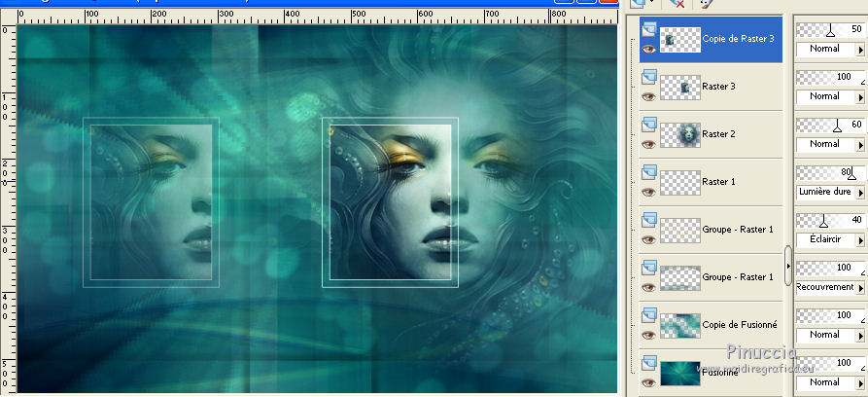This screenshot has width=868, height=397.
Task: Toggle visibility of the Copie de Fusionné layer
Action: [649, 335]
